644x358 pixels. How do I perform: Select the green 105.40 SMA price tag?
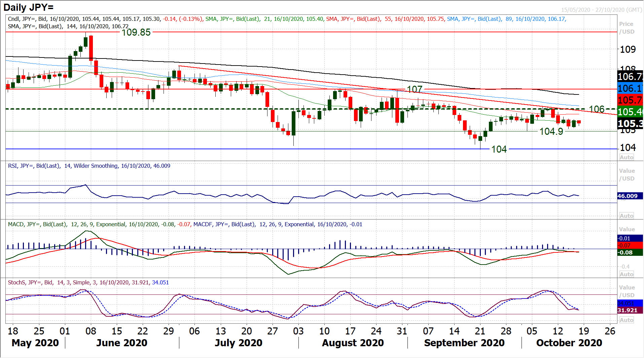[x=630, y=112]
